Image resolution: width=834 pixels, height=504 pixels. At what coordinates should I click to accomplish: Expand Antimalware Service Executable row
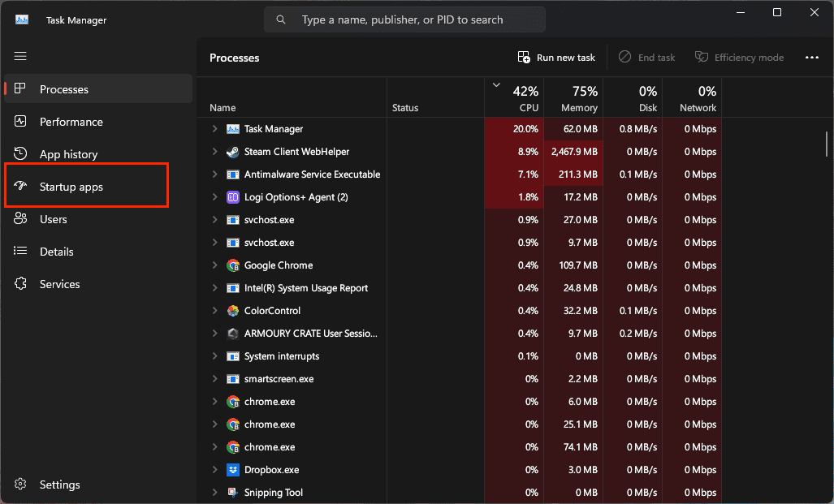[x=215, y=174]
